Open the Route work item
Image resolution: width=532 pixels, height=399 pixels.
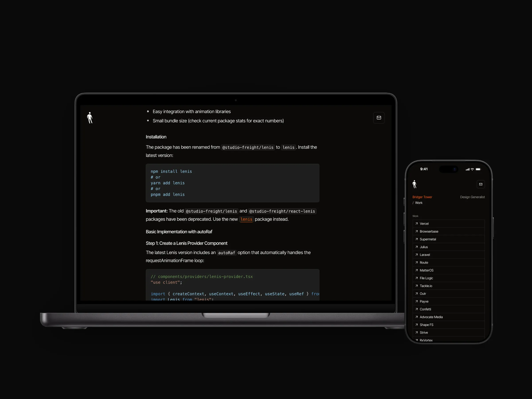click(x=449, y=263)
